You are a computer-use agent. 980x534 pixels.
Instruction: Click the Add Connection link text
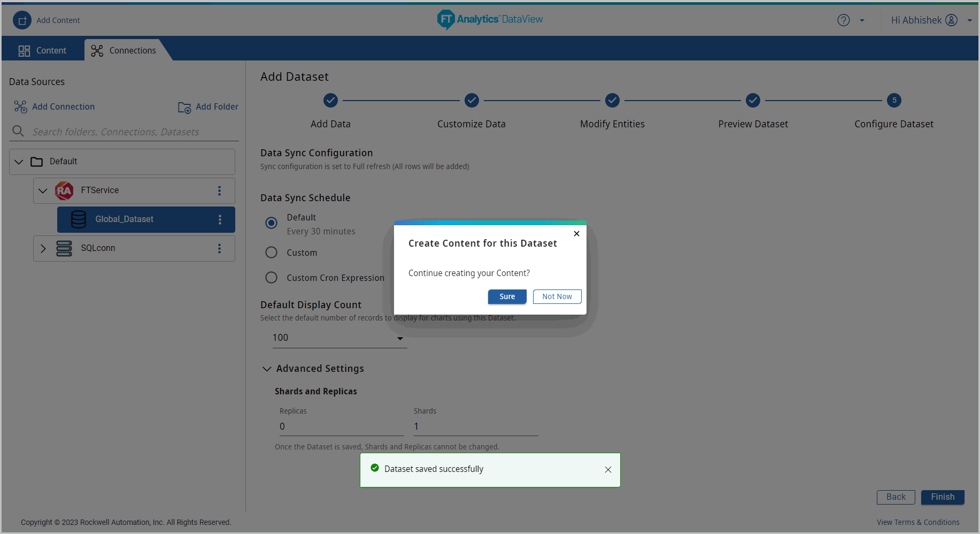[x=64, y=107]
